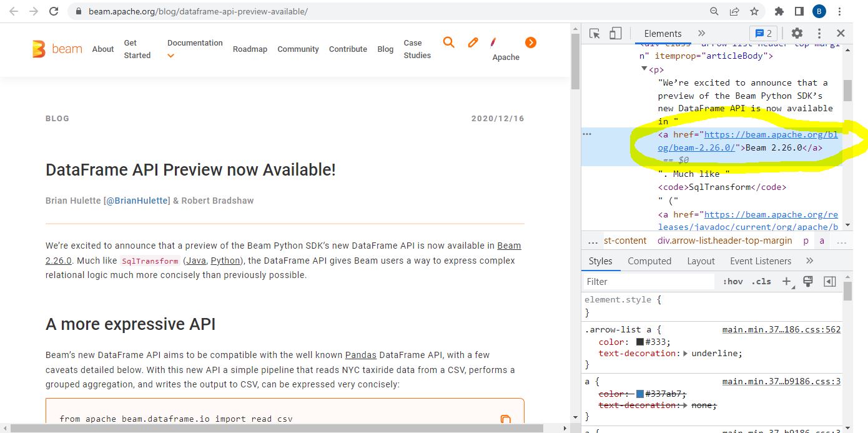This screenshot has height=433, width=868.
Task: Click the orange search icon in site header
Action: tap(448, 42)
